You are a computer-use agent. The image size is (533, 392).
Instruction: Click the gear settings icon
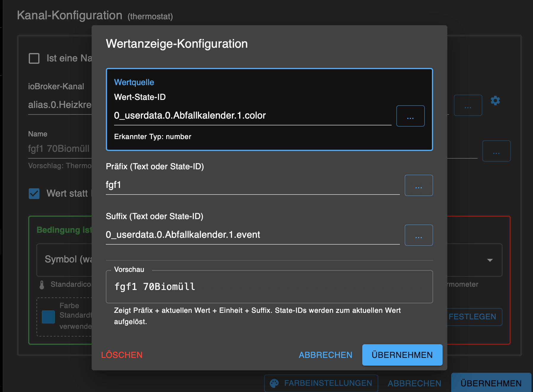coord(495,101)
